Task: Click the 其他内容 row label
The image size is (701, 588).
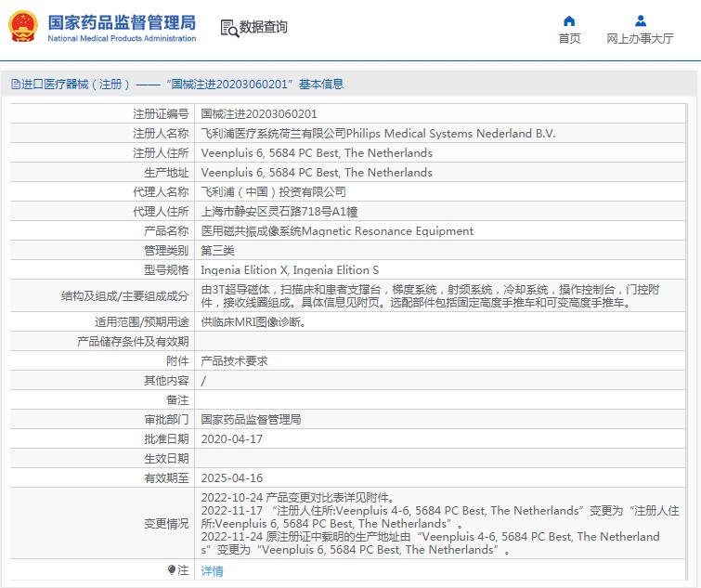Action: click(x=166, y=381)
